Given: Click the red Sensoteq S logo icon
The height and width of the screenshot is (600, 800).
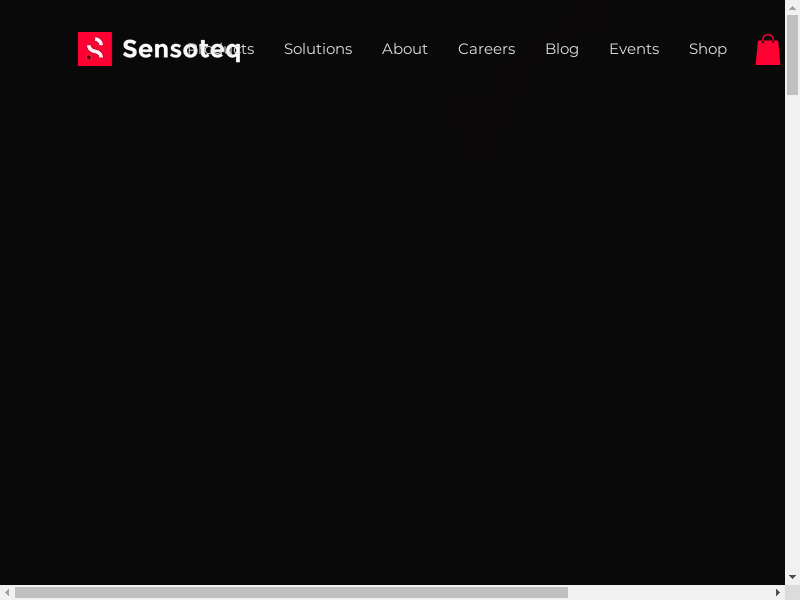Looking at the screenshot, I should (94, 49).
